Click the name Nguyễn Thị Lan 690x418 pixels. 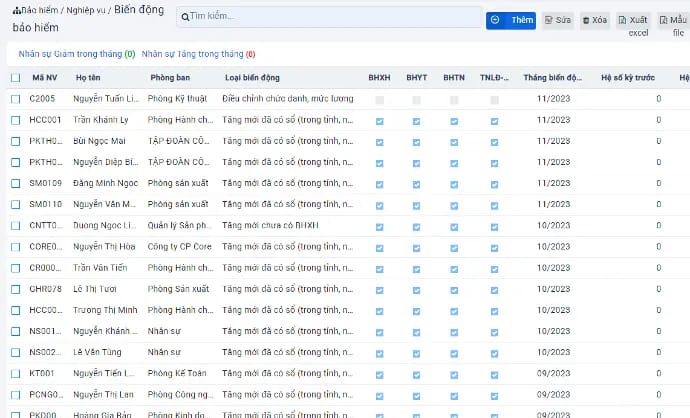coord(103,394)
